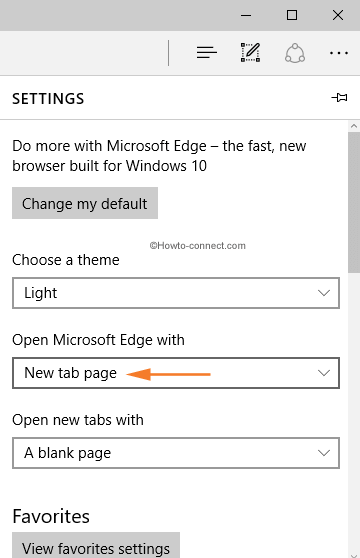Click the SETTINGS pane title

48,99
